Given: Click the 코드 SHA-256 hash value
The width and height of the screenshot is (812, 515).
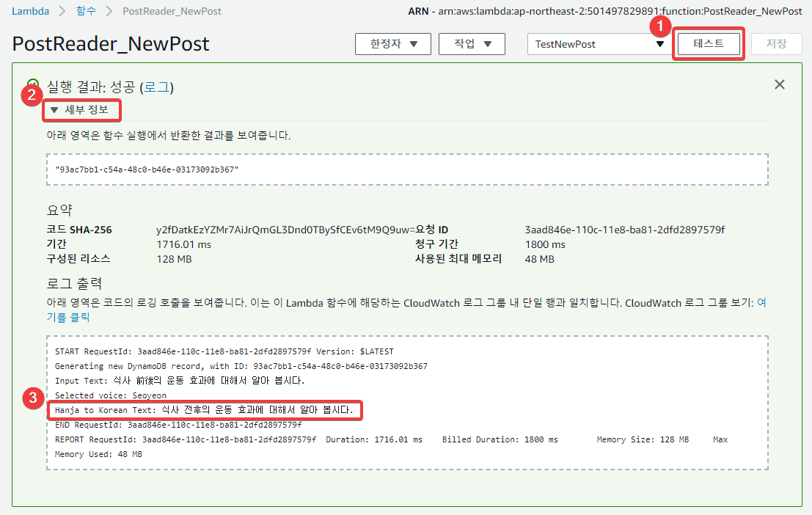Looking at the screenshot, I should [285, 230].
